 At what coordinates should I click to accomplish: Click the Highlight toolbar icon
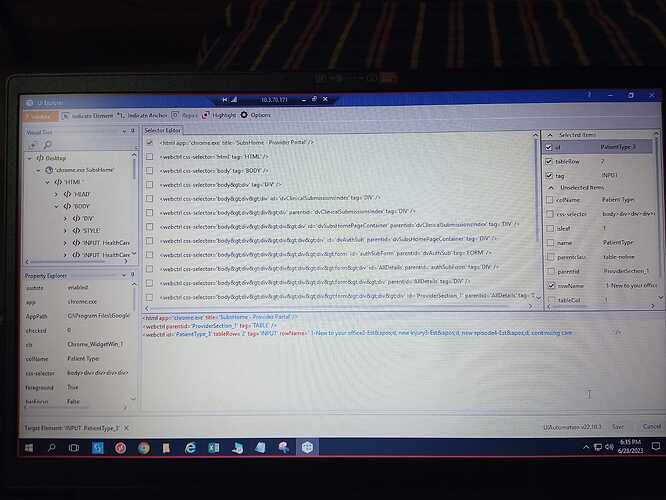coord(206,115)
